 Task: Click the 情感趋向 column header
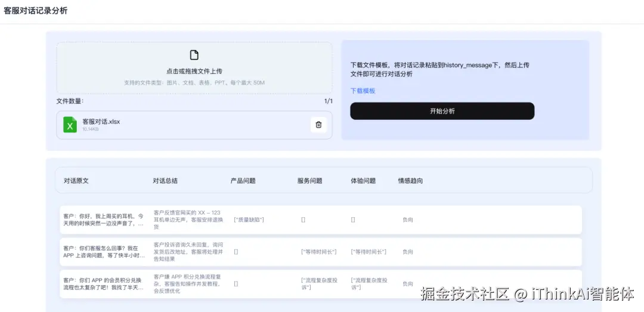click(410, 180)
